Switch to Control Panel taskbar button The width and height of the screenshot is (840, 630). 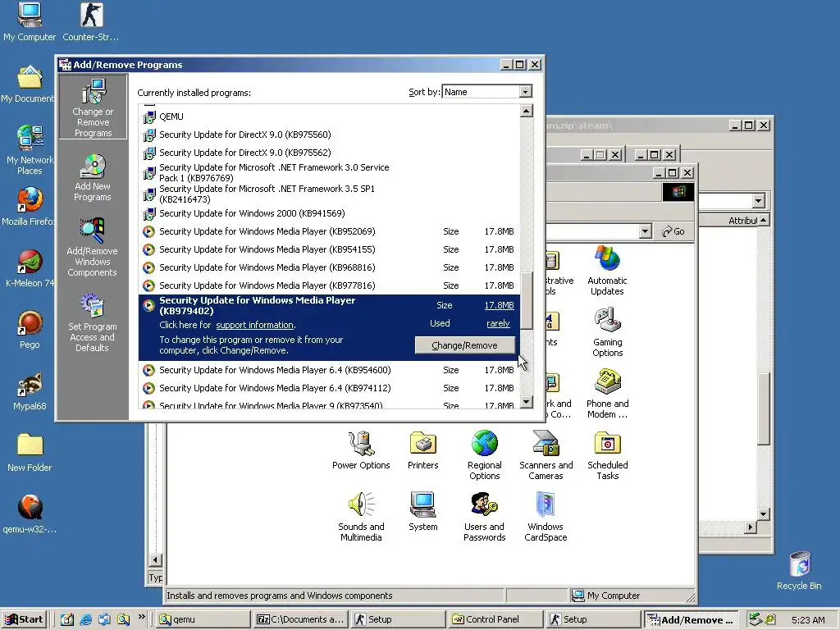[496, 620]
